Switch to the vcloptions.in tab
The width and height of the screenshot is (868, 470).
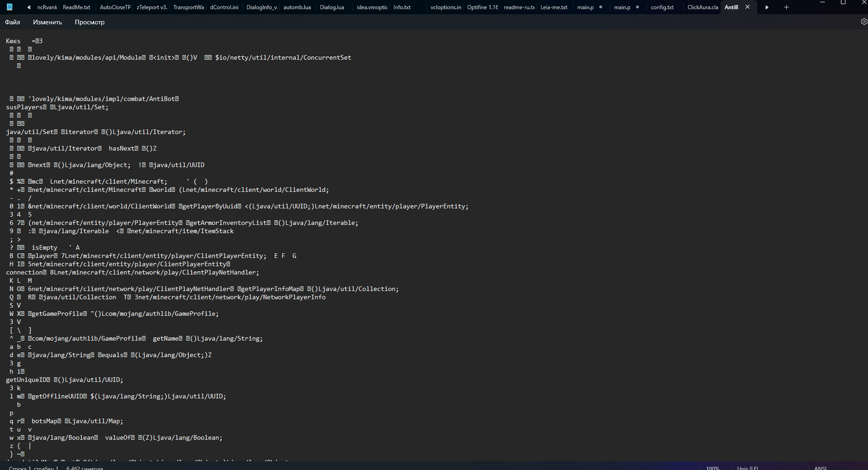coord(445,7)
